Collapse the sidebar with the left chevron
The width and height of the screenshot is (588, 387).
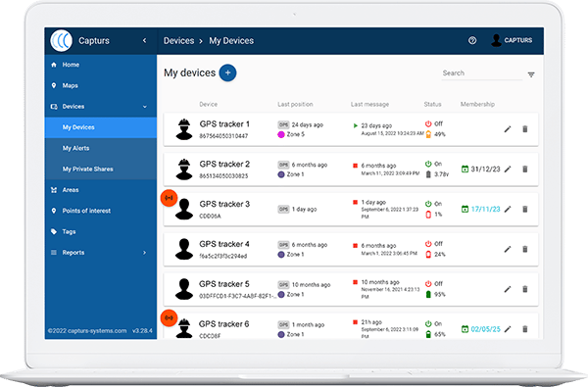click(x=145, y=40)
